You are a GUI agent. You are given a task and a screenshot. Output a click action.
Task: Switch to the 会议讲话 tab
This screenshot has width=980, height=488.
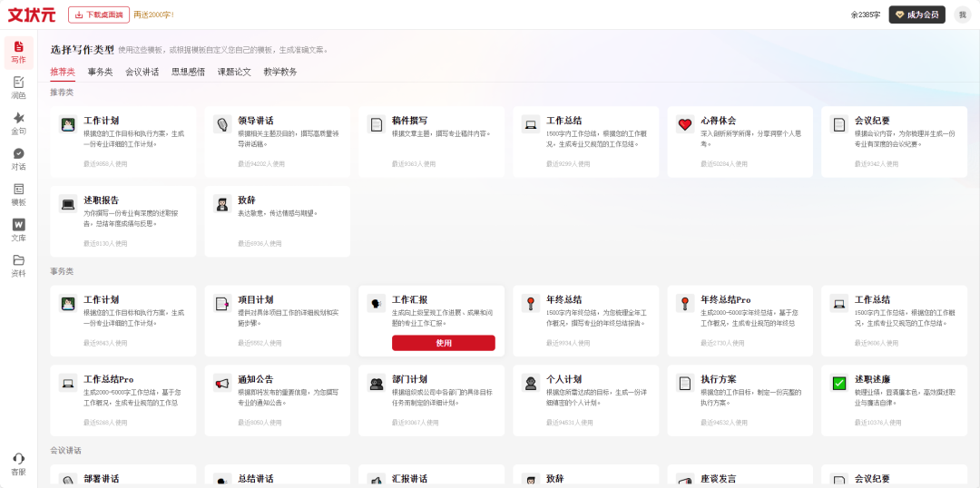click(x=142, y=72)
